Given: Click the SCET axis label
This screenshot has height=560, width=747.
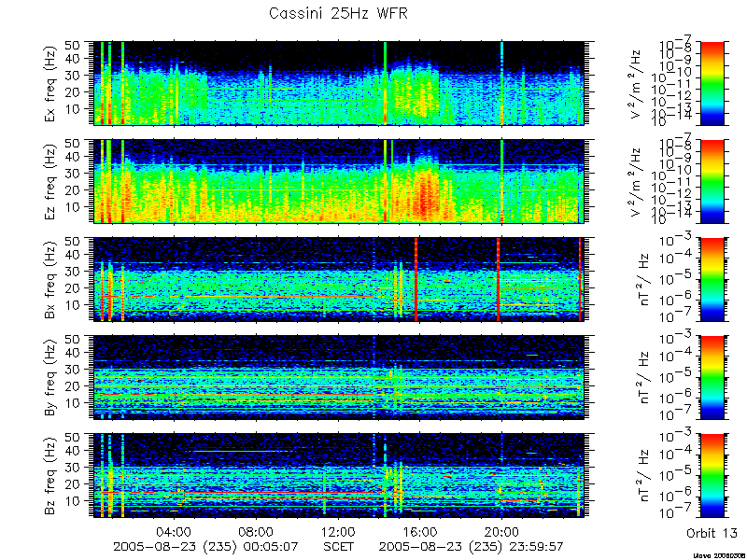Looking at the screenshot, I should (x=338, y=546).
